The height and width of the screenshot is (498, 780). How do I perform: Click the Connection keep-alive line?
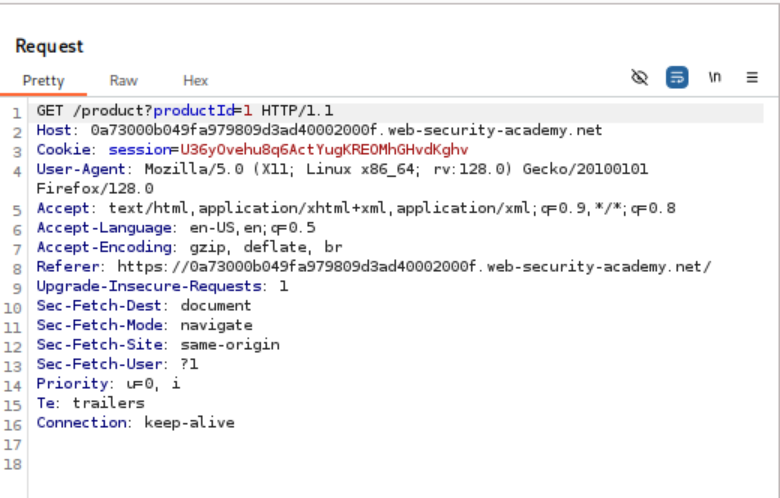135,422
